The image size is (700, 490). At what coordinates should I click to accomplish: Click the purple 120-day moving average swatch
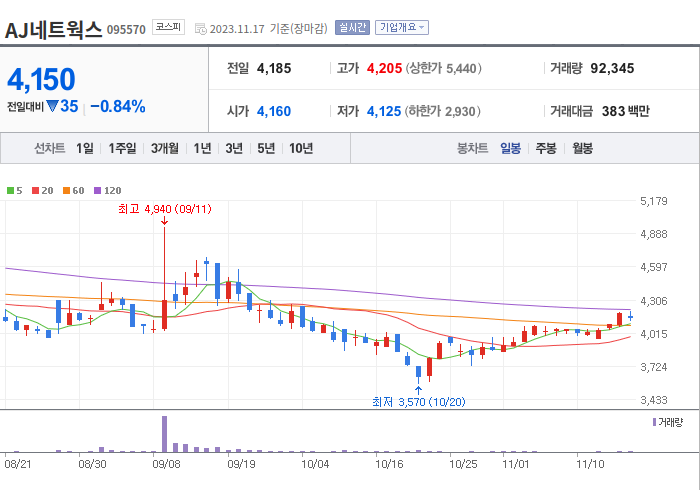(97, 191)
